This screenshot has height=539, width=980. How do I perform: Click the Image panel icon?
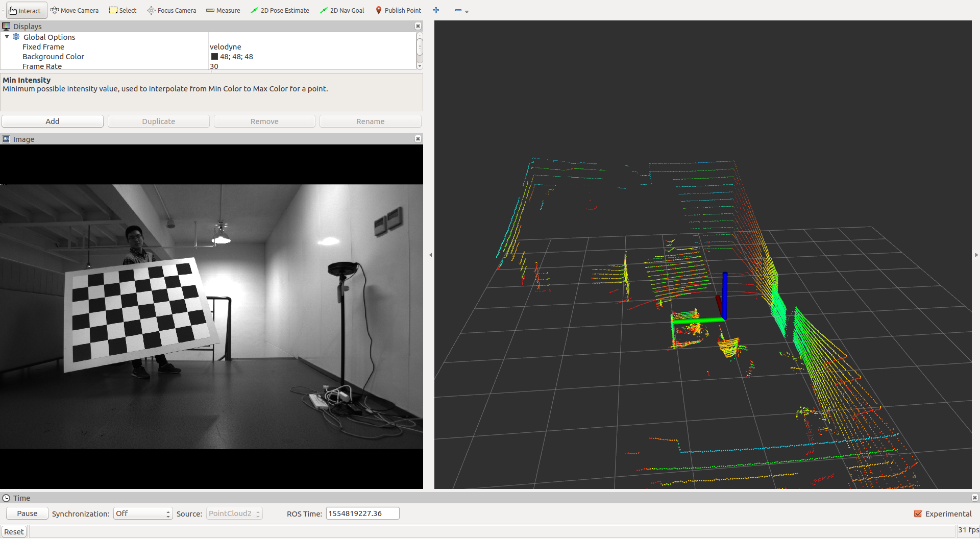pyautogui.click(x=6, y=139)
